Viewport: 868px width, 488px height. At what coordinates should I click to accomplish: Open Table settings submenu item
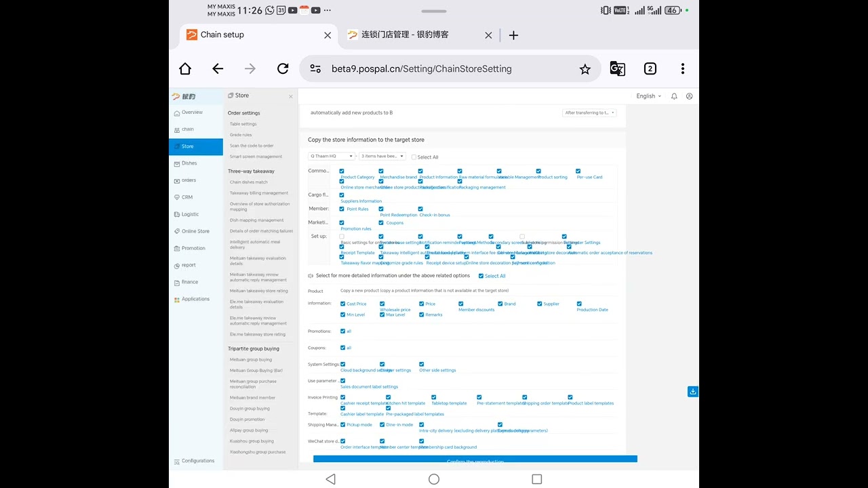[x=243, y=124]
